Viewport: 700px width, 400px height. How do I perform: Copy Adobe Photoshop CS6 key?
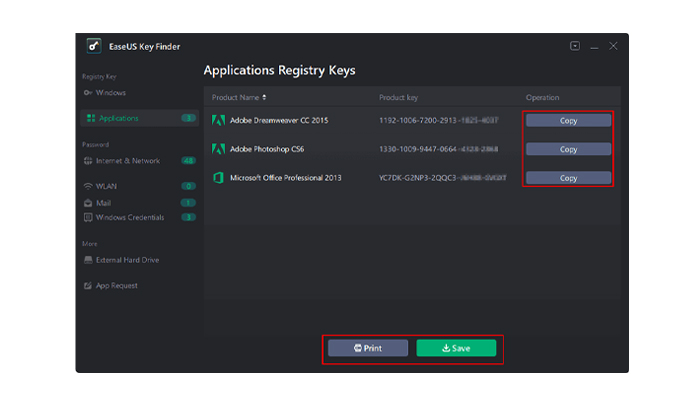pyautogui.click(x=568, y=149)
